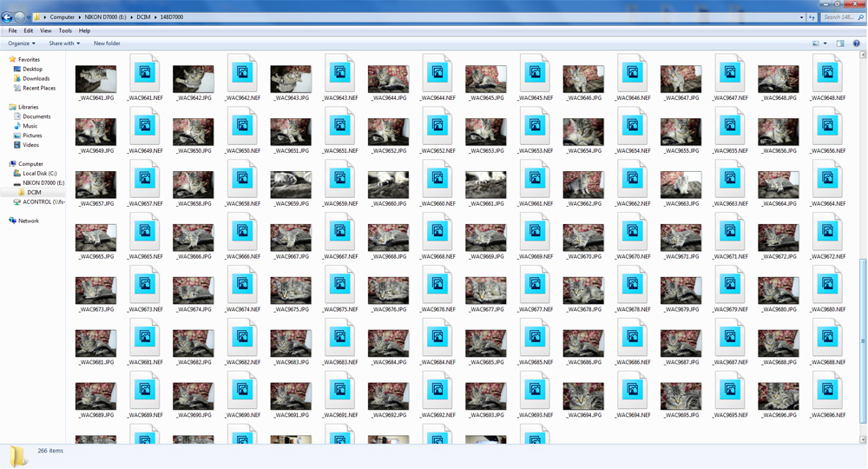Open the Organize dropdown
This screenshot has width=868, height=469.
pyautogui.click(x=22, y=43)
